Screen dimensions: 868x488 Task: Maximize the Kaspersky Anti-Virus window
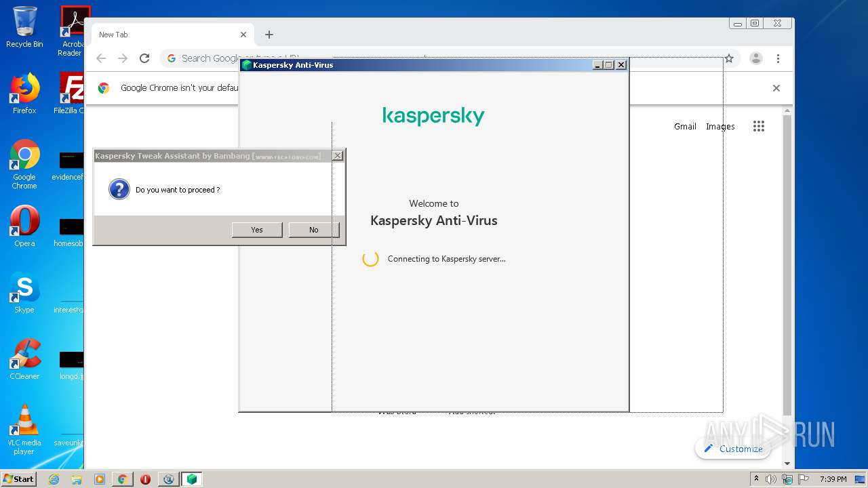609,65
